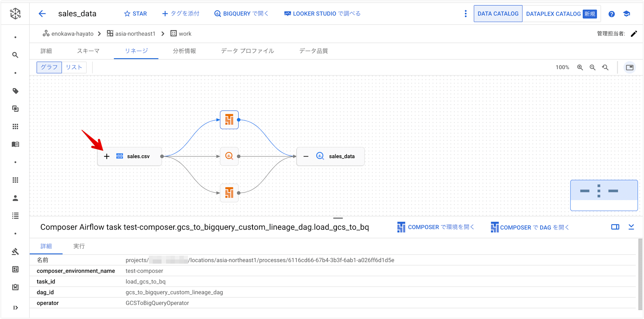The height and width of the screenshot is (319, 644).
Task: Open the copy-stack icon in sidebar
Action: 15,109
